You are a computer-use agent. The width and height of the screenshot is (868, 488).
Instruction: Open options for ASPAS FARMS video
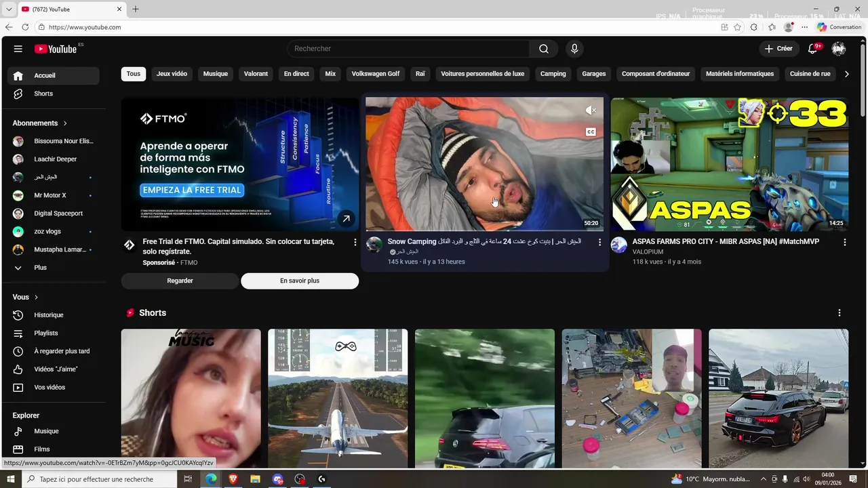844,242
